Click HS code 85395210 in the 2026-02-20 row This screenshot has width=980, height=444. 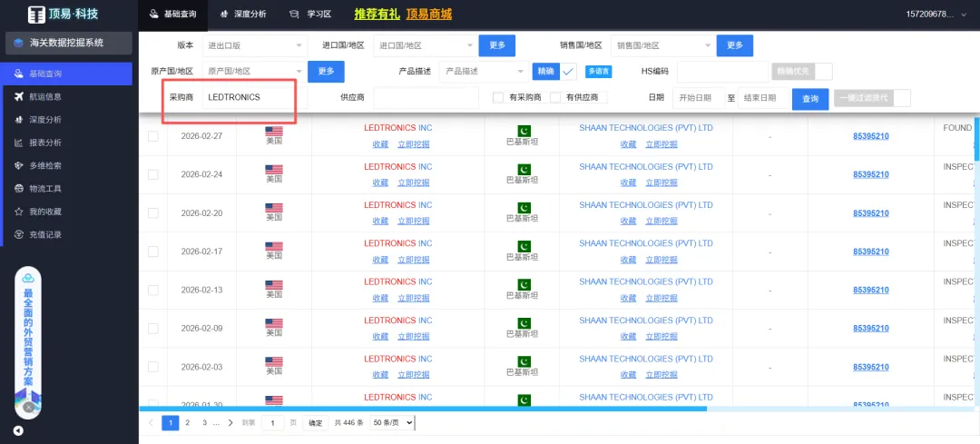point(870,213)
